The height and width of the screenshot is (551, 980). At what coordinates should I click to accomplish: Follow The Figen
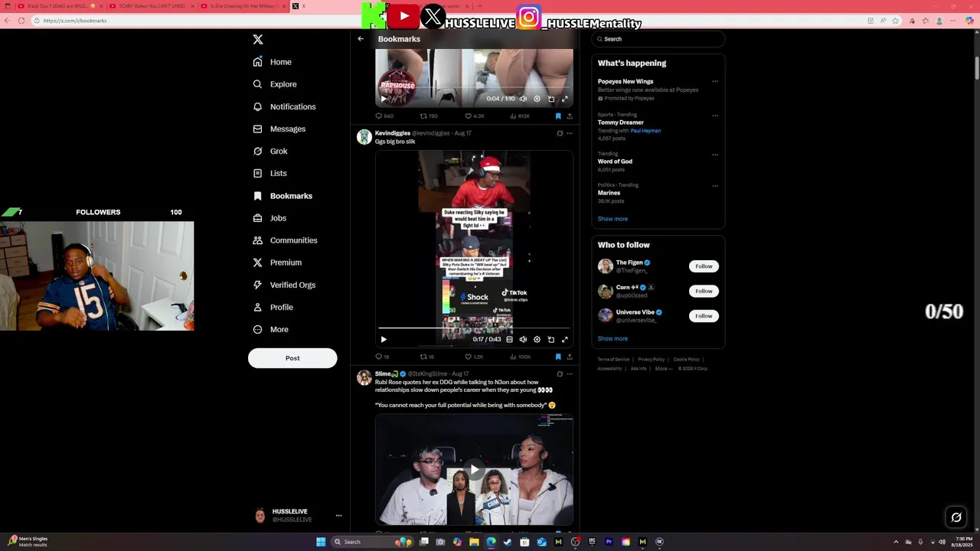click(704, 266)
